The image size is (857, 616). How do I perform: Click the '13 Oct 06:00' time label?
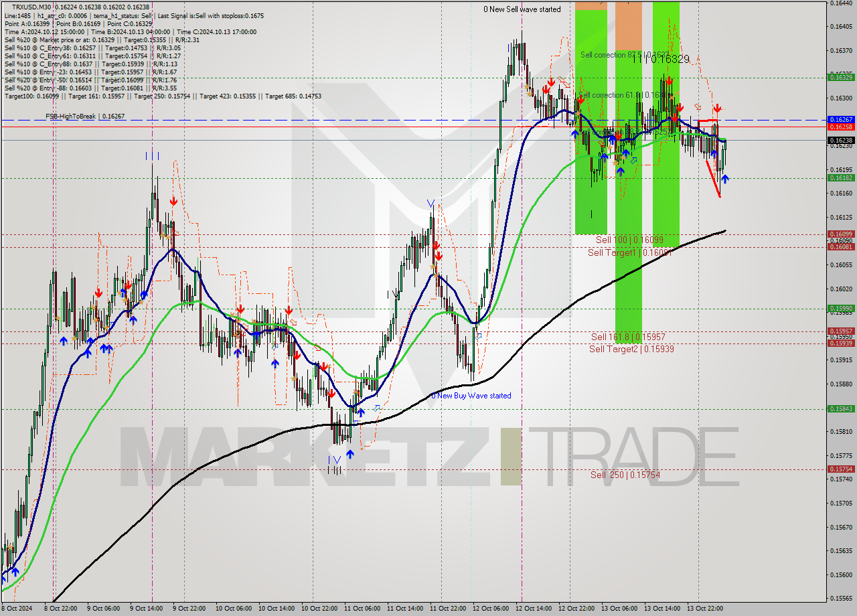click(x=619, y=609)
